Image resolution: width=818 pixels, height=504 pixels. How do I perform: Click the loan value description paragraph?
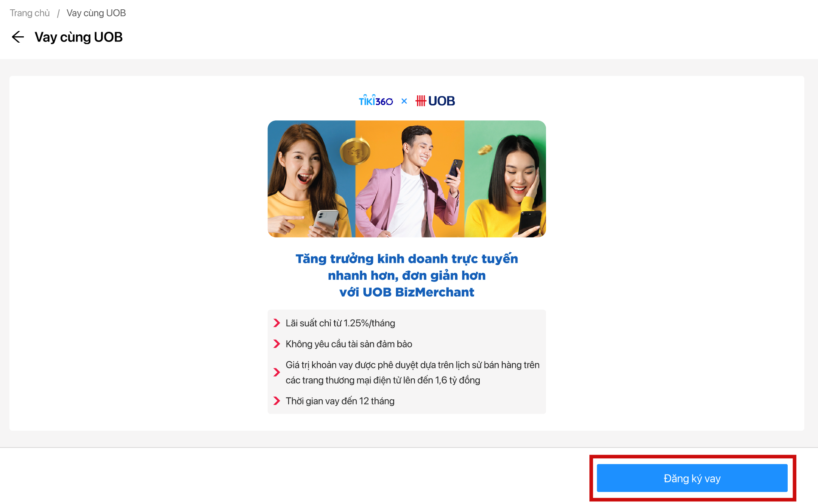[x=412, y=372]
